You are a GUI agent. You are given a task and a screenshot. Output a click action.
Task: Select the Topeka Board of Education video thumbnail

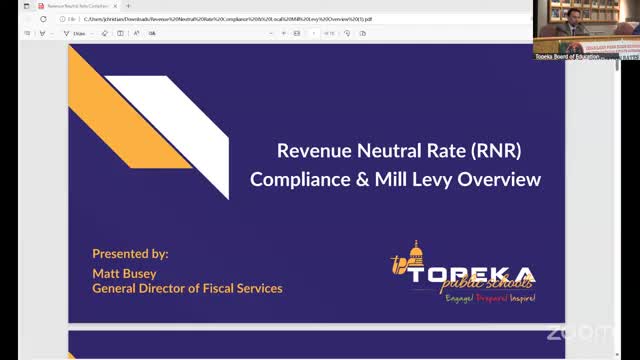tap(586, 30)
